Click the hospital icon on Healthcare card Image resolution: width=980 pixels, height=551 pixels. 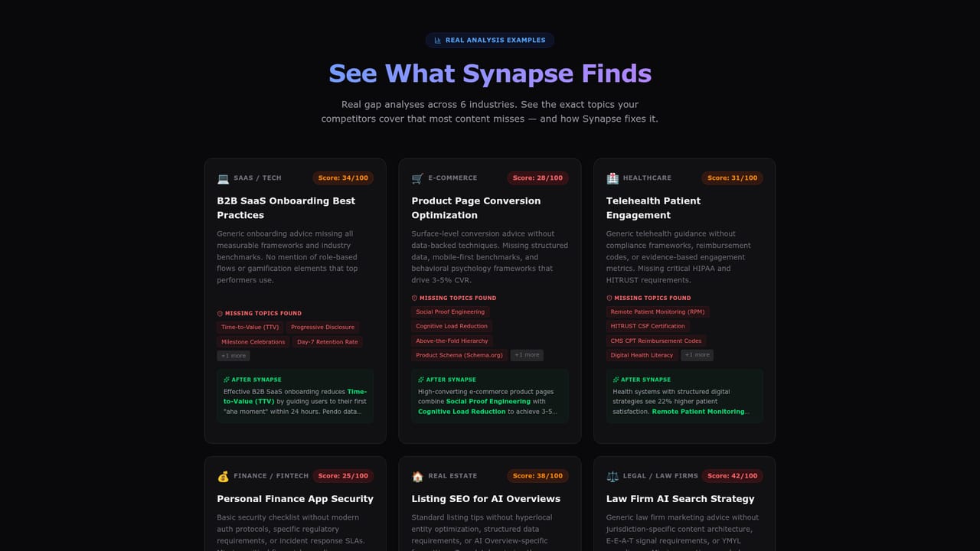coord(612,178)
